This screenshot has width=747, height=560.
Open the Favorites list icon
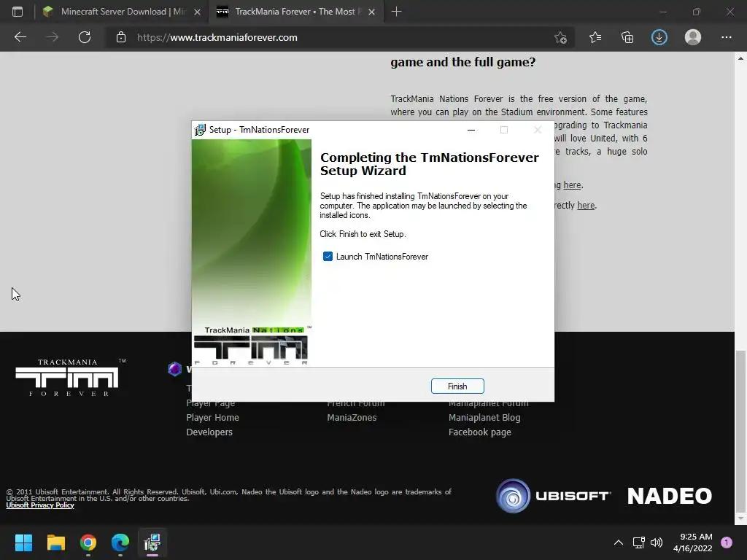click(595, 37)
